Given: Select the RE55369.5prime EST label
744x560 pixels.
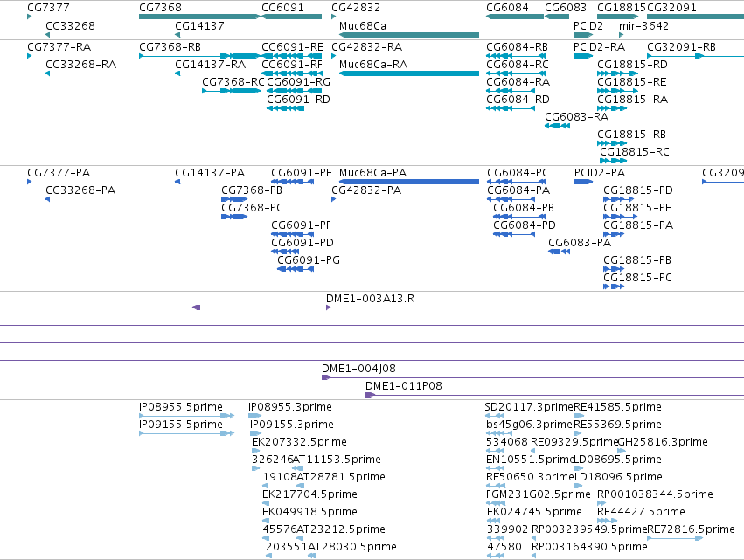Looking at the screenshot, I should (x=617, y=425).
